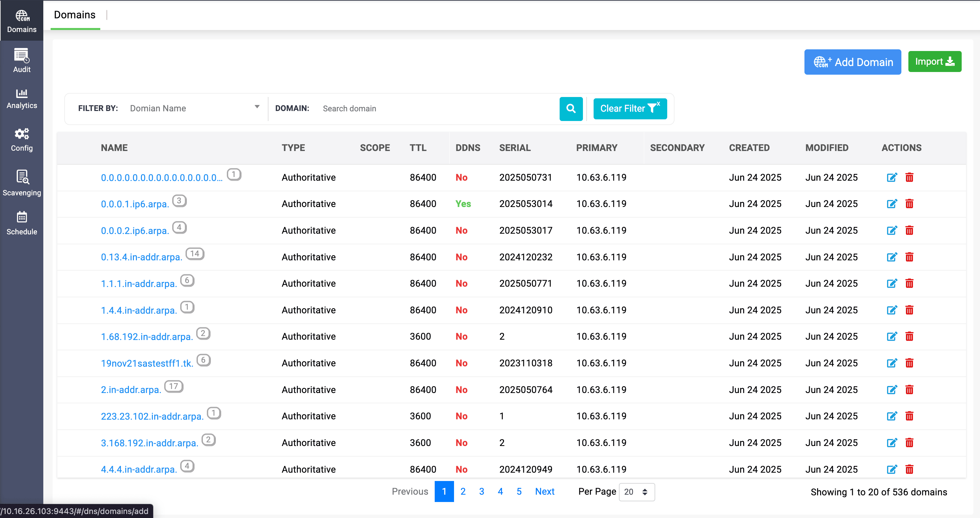Open the Per Page 20 selector
The width and height of the screenshot is (980, 518).
click(x=636, y=492)
